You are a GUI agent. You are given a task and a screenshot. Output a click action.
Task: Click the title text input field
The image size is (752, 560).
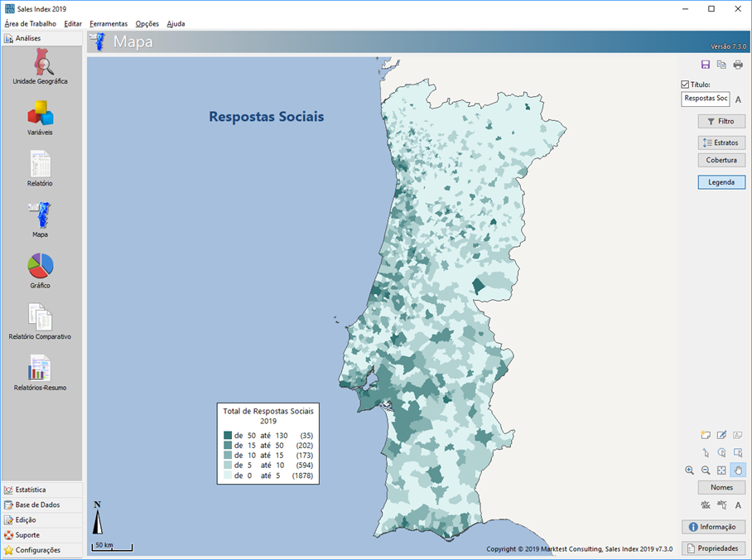click(x=705, y=99)
